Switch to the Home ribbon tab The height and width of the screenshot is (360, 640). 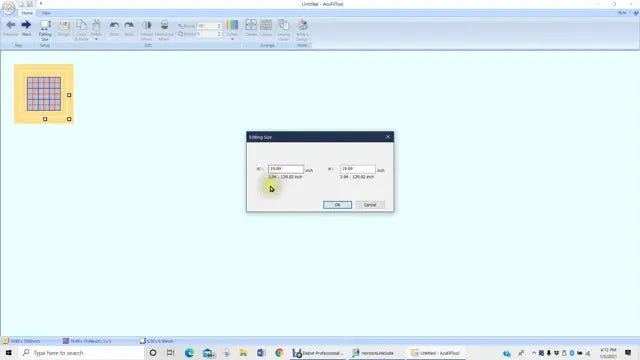click(x=27, y=13)
